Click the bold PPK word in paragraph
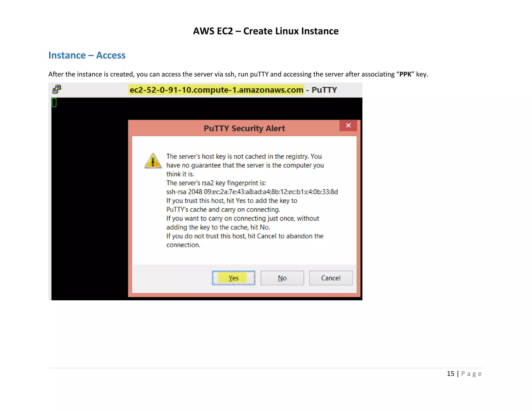532x411 pixels. point(405,74)
